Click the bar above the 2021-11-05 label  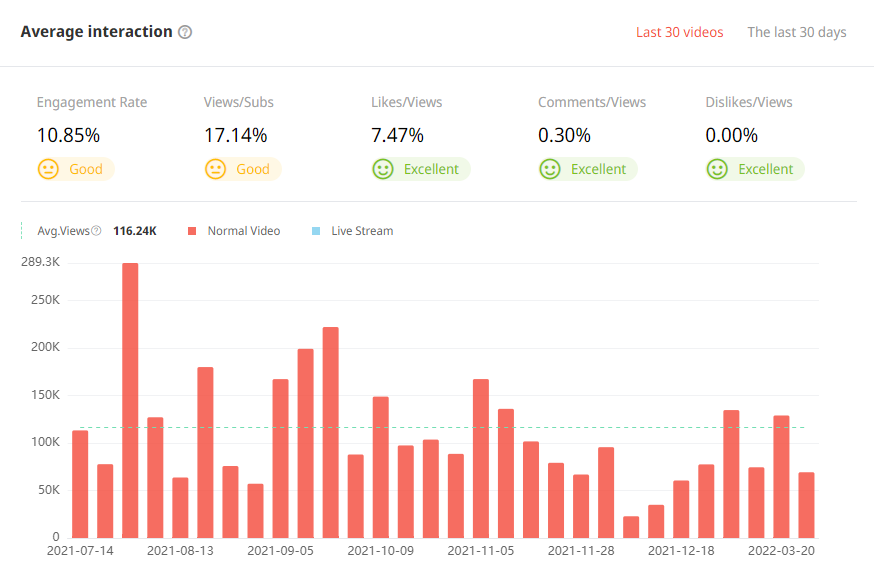(x=481, y=458)
